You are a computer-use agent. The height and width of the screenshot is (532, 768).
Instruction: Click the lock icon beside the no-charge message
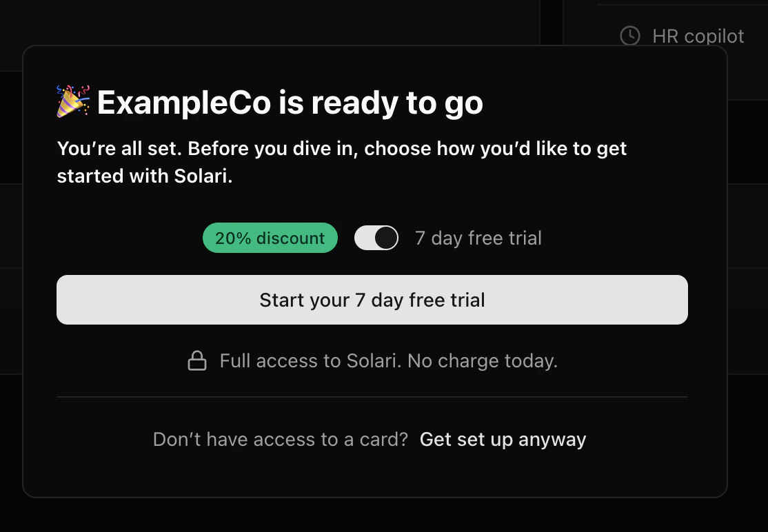point(197,360)
